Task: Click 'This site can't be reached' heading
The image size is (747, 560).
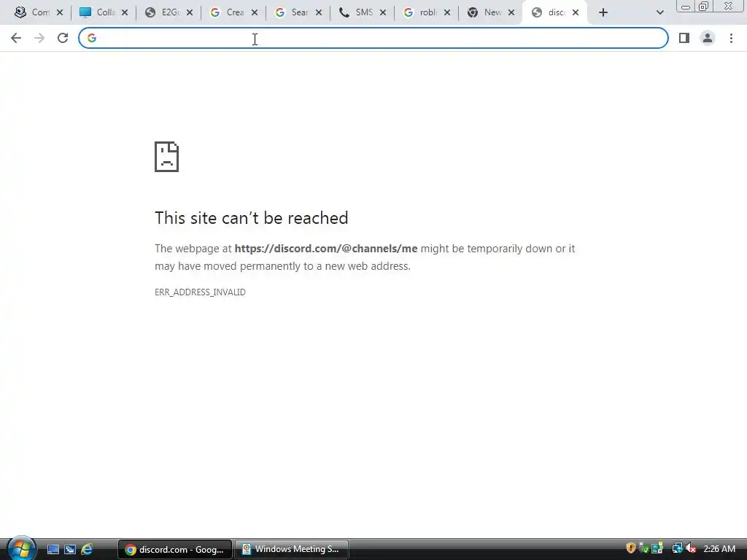Action: pyautogui.click(x=252, y=218)
